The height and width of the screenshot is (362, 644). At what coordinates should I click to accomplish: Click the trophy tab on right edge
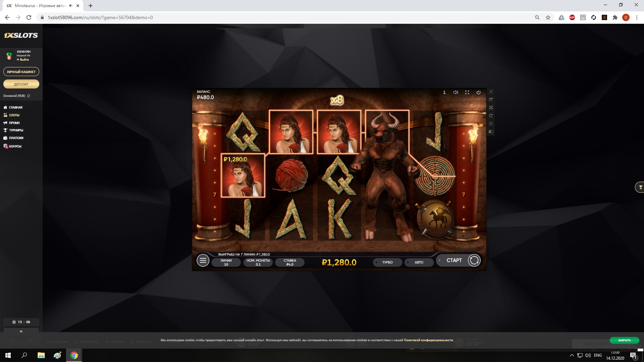click(640, 187)
